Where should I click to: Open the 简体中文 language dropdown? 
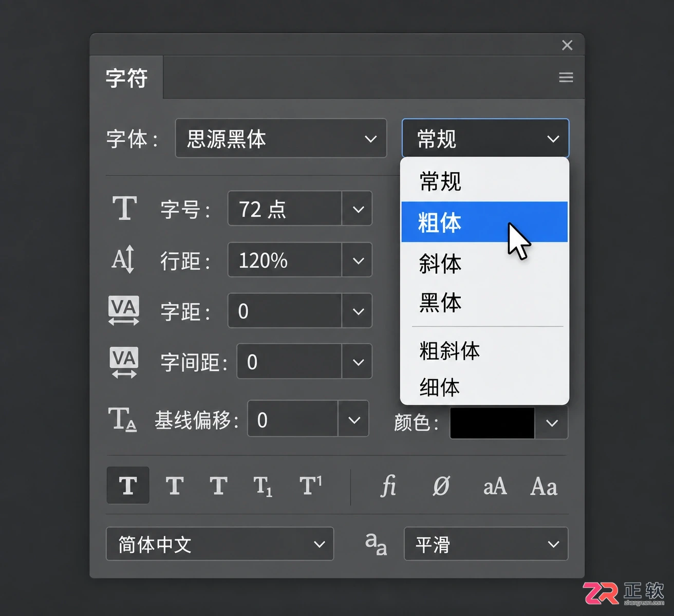(220, 544)
